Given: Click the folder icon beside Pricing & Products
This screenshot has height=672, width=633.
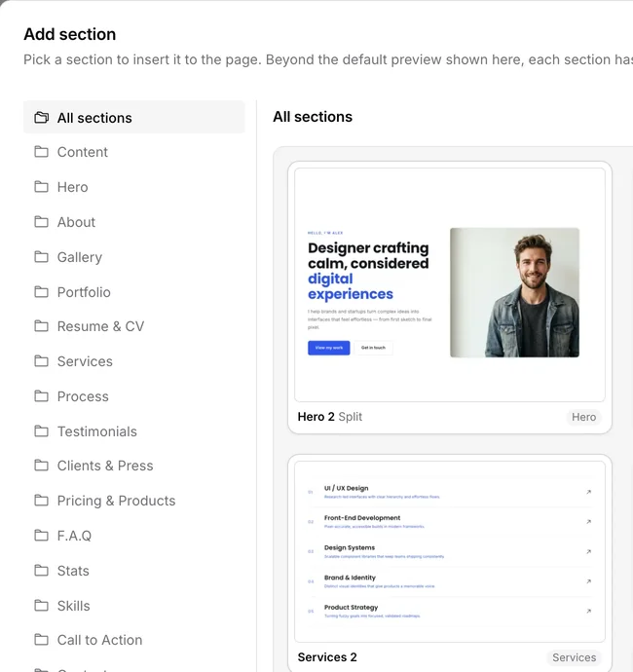Looking at the screenshot, I should (42, 501).
